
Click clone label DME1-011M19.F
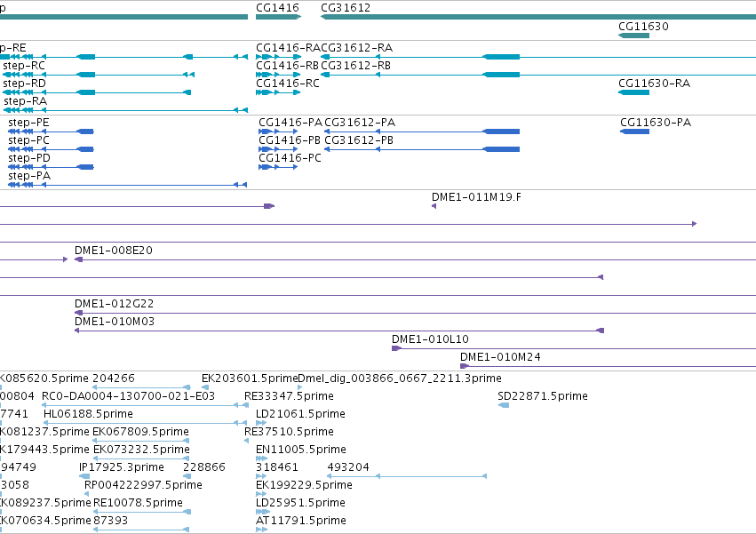coord(476,197)
